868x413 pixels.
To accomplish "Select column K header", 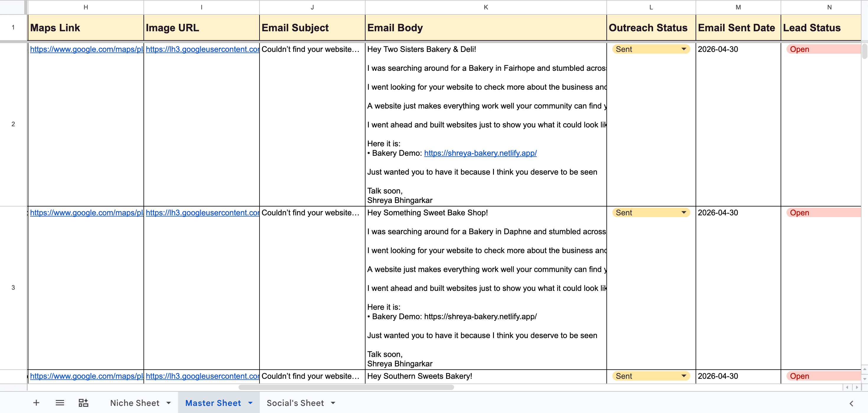I will pyautogui.click(x=486, y=7).
